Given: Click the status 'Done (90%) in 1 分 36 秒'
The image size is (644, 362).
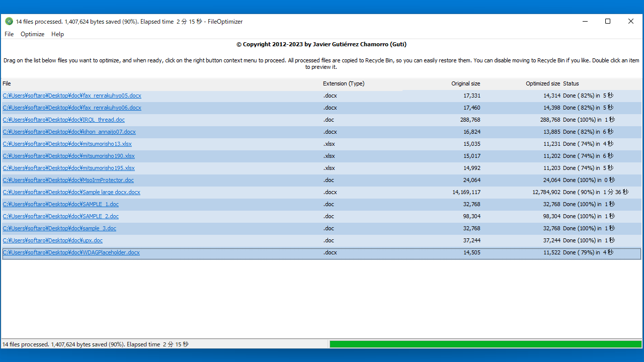Looking at the screenshot, I should coord(596,192).
